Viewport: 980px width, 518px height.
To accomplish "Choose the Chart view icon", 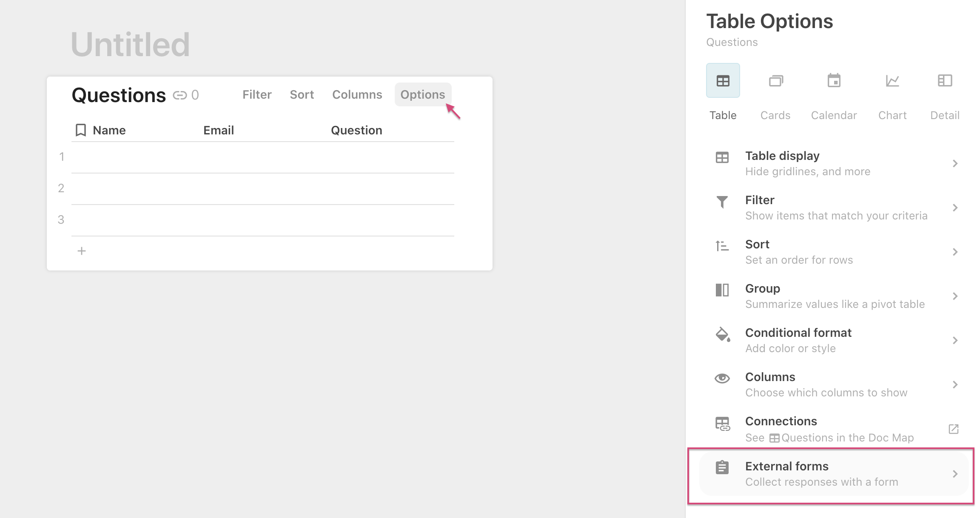I will [892, 81].
